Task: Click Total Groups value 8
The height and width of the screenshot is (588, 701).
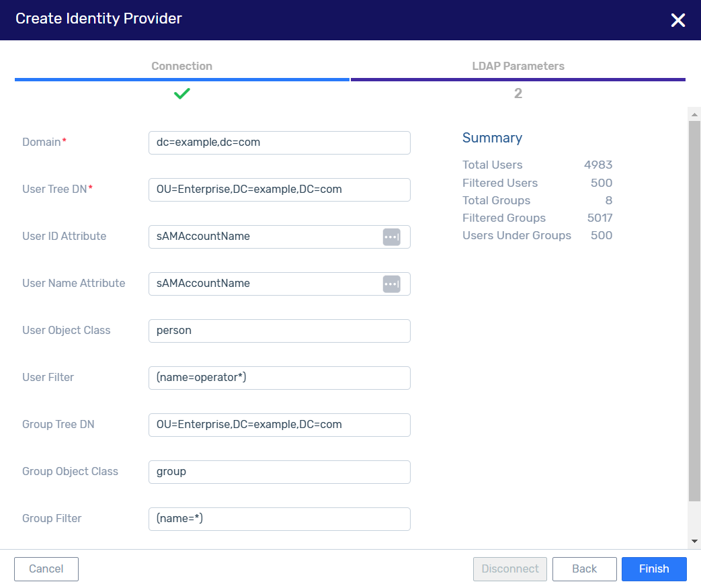Action: (x=608, y=200)
